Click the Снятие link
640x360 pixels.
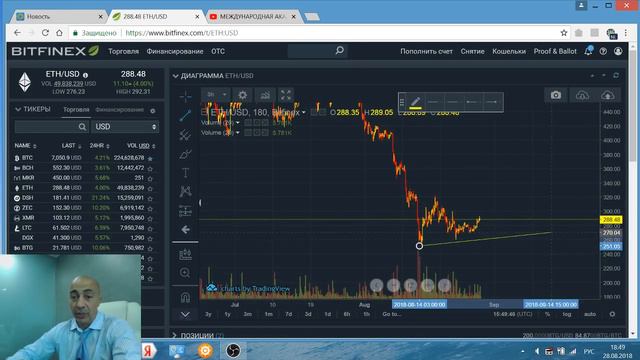[472, 51]
